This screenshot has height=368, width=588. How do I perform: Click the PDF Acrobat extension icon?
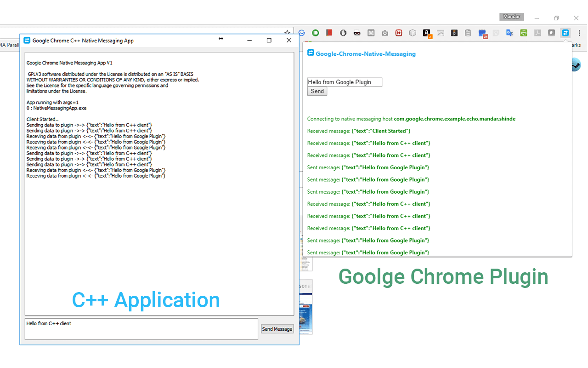[x=537, y=33]
